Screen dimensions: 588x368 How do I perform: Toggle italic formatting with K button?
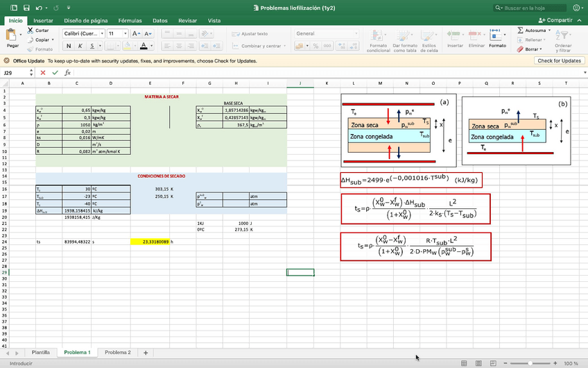coord(81,47)
